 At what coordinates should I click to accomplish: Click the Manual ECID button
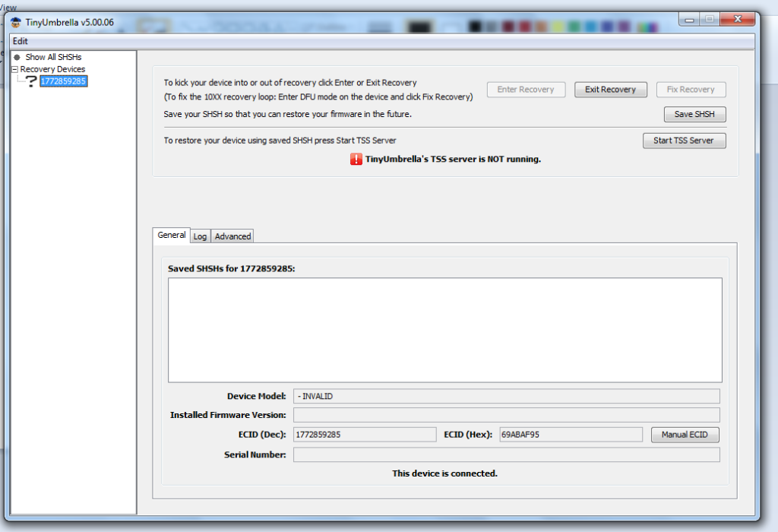click(x=685, y=435)
